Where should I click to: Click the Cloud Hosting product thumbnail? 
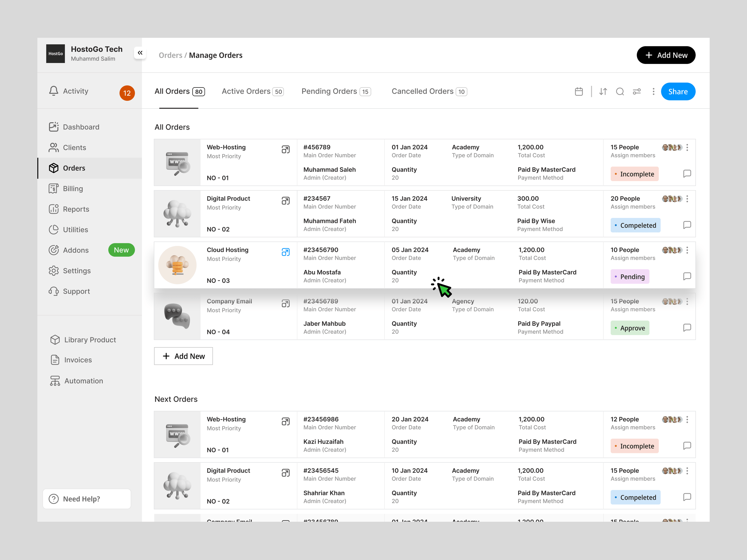(177, 265)
